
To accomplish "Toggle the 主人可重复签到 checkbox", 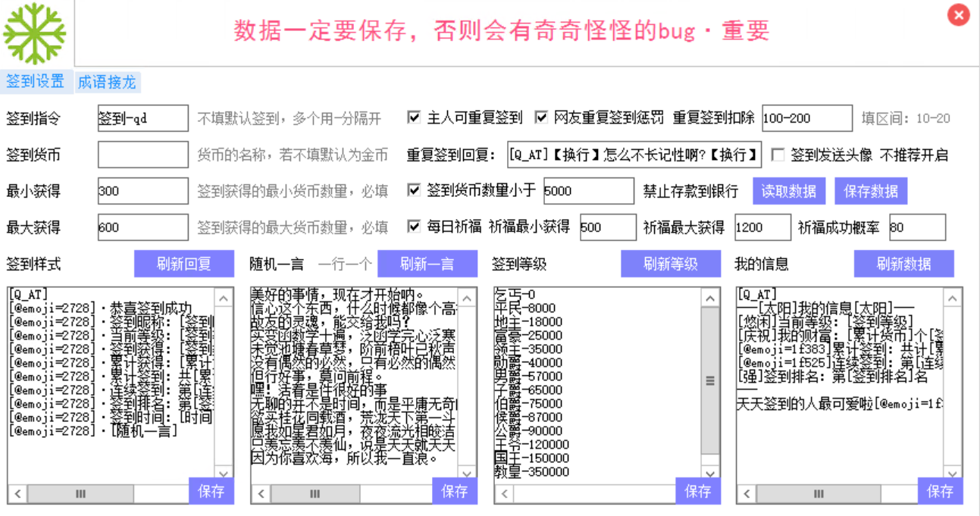I will point(414,117).
